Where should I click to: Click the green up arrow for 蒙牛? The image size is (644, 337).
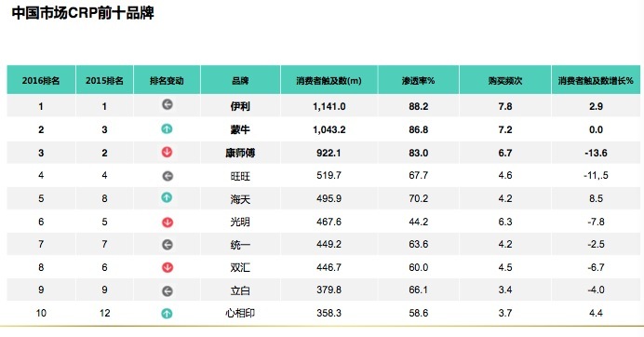(167, 129)
